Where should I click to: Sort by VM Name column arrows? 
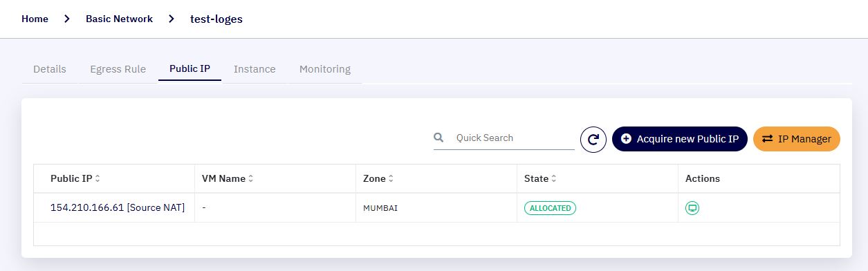click(251, 178)
